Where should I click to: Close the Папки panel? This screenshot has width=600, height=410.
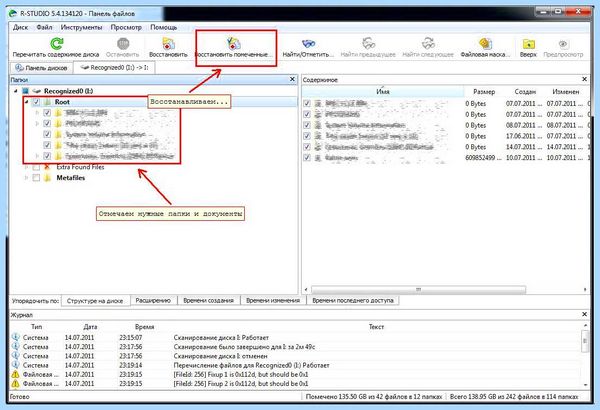[x=292, y=79]
